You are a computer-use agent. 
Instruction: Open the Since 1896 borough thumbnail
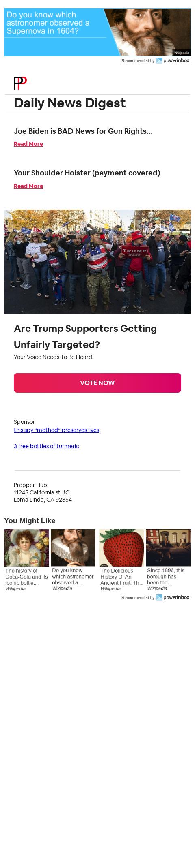[168, 548]
